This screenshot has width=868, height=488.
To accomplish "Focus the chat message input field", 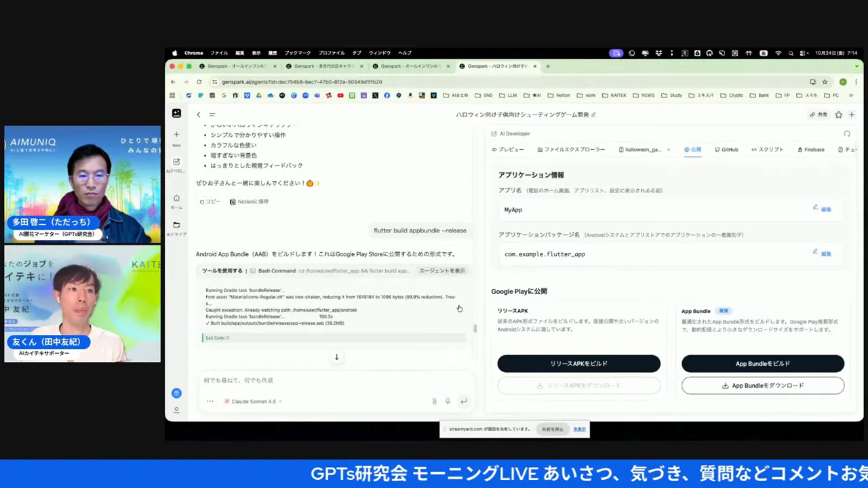I will pos(336,381).
